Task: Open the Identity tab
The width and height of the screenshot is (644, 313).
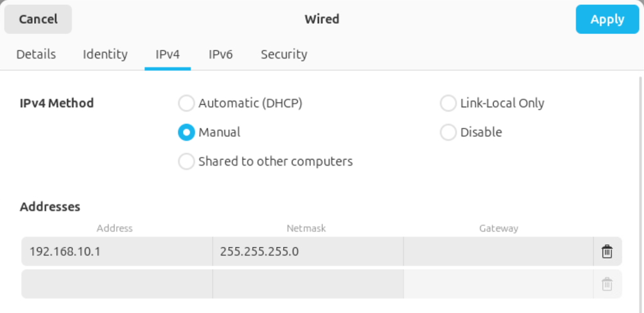Action: pos(105,54)
